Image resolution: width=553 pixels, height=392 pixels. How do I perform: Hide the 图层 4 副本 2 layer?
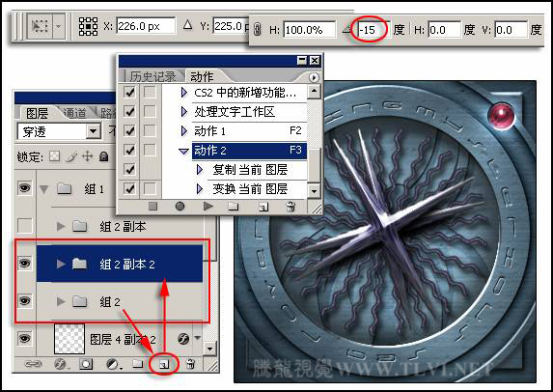(x=24, y=338)
